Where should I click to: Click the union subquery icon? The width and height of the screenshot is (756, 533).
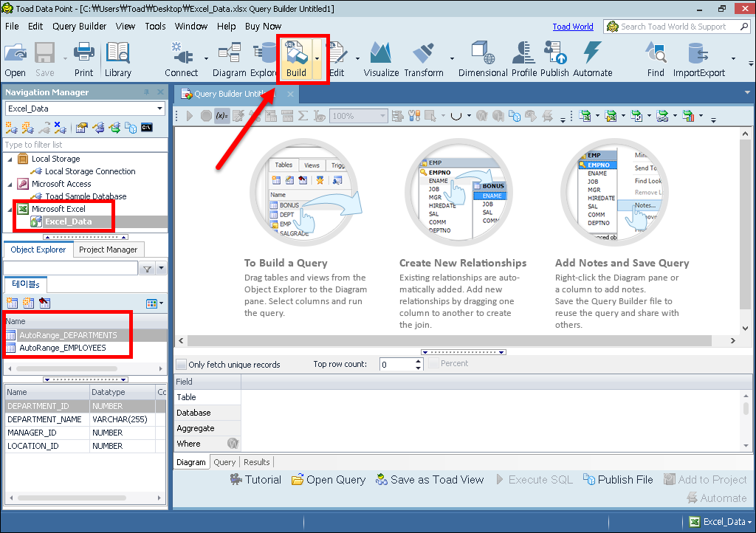pyautogui.click(x=456, y=116)
